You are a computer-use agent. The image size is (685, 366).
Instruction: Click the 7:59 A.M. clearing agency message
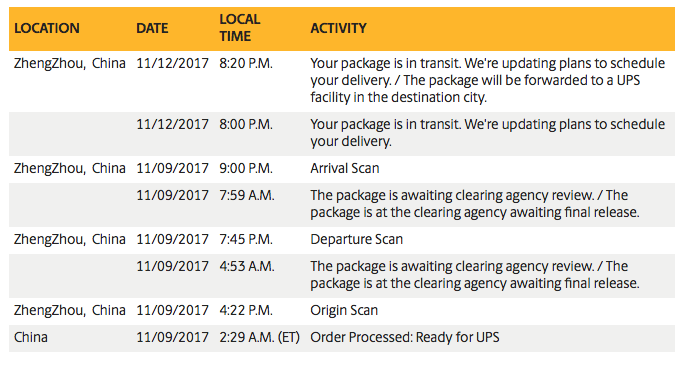[x=474, y=204]
